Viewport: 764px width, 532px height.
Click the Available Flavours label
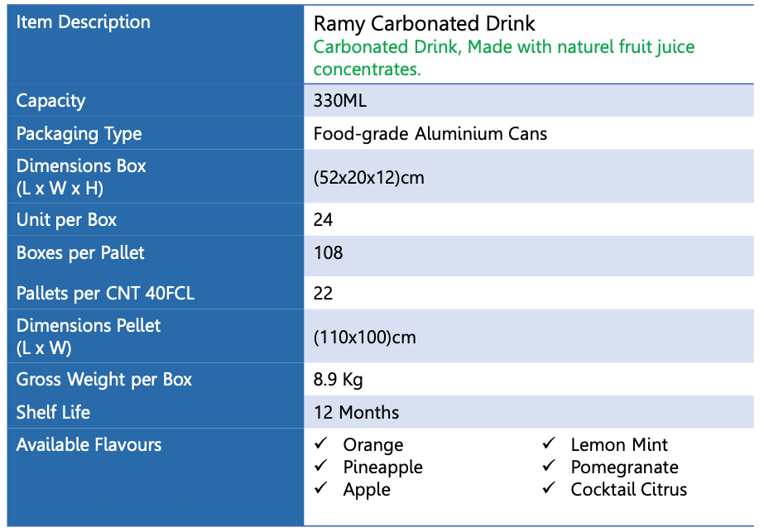(89, 445)
